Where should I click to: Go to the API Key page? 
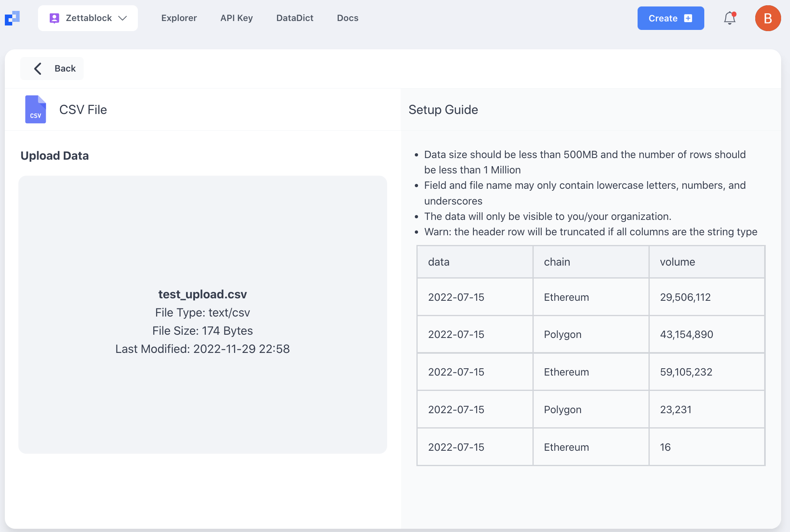pos(236,18)
